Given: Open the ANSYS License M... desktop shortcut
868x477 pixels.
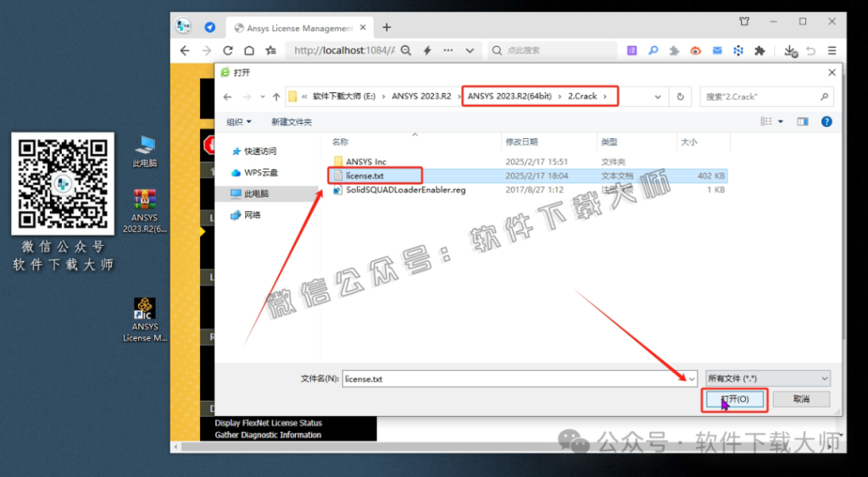Looking at the screenshot, I should (x=145, y=320).
